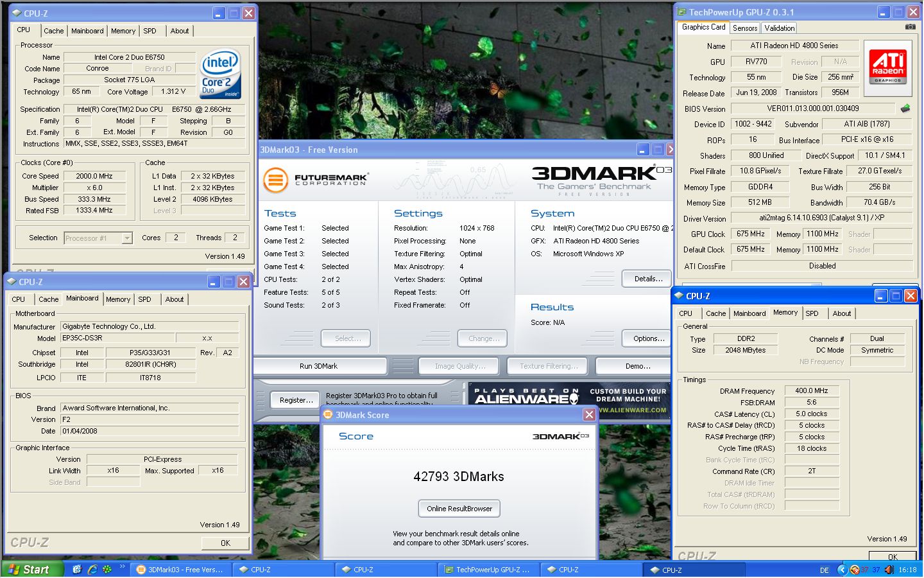This screenshot has height=578, width=924.
Task: Click the Core Speed 2000.0 MHz value
Action: tap(94, 176)
